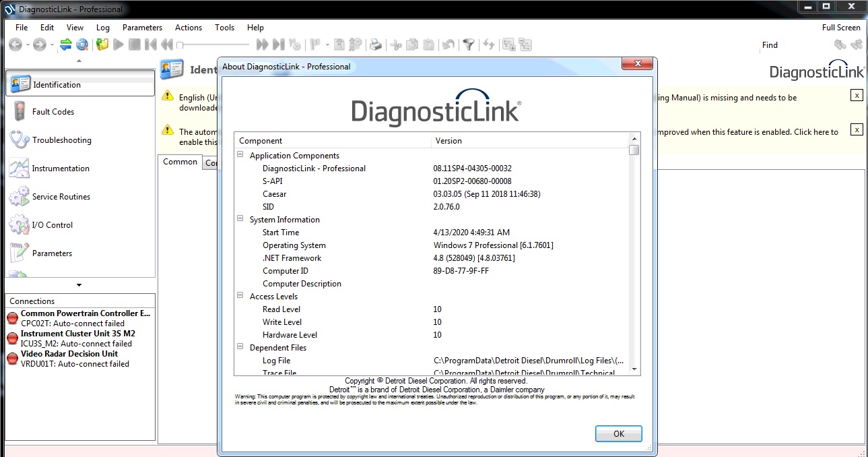Click Find next arrow icon
868x457 pixels.
(857, 44)
